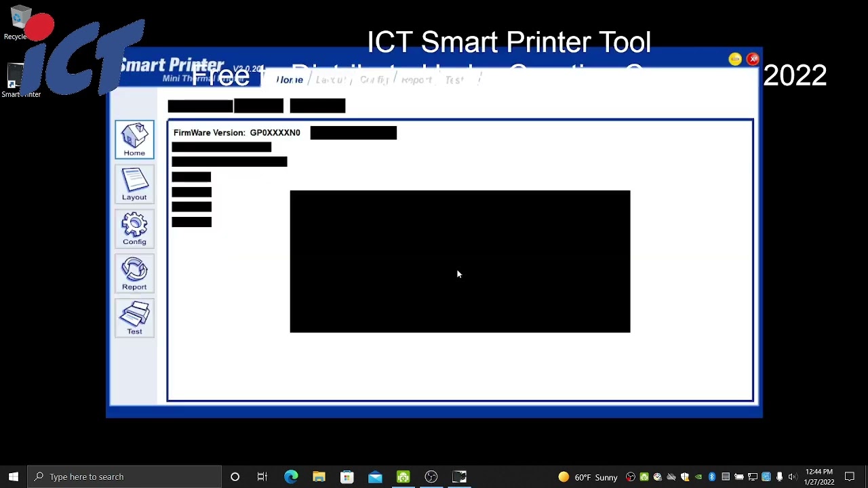Image resolution: width=868 pixels, height=488 pixels.
Task: Minimize the Smart Printer window
Action: (x=735, y=60)
